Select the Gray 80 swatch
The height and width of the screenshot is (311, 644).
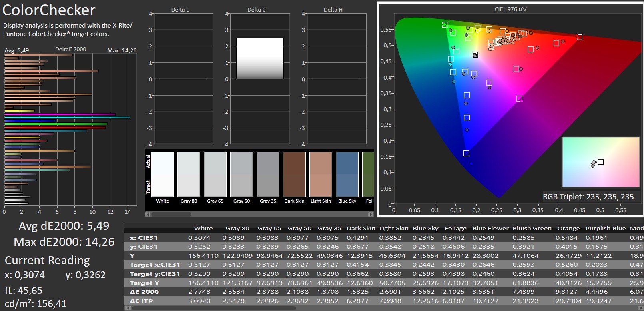pos(189,174)
